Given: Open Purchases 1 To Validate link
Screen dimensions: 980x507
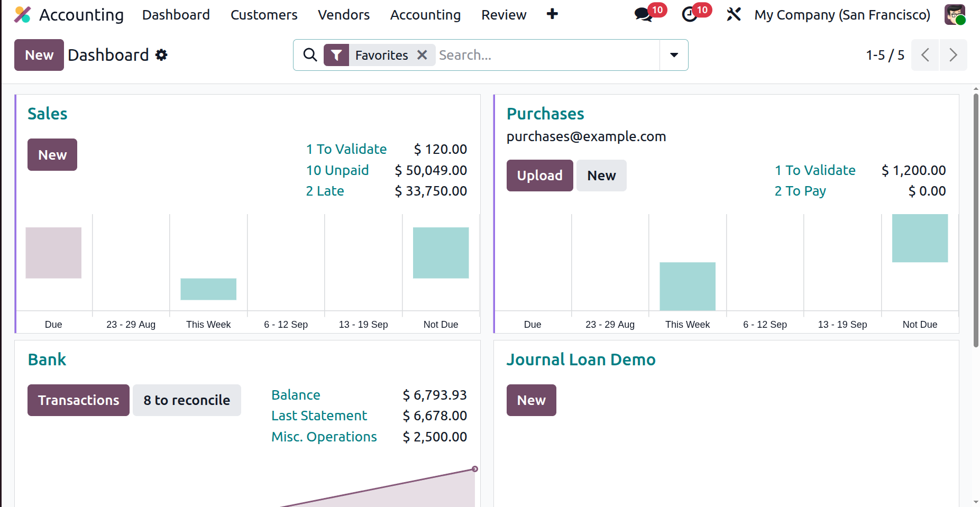Looking at the screenshot, I should 815,170.
